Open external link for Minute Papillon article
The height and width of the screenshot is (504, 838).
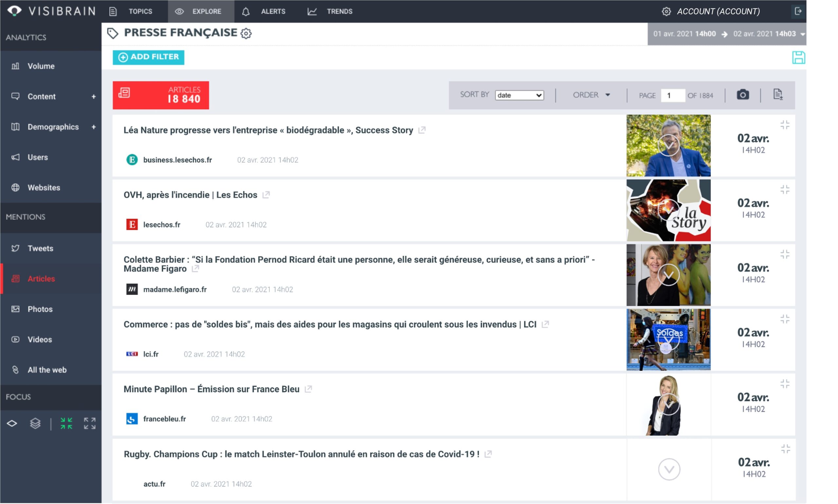pos(308,389)
